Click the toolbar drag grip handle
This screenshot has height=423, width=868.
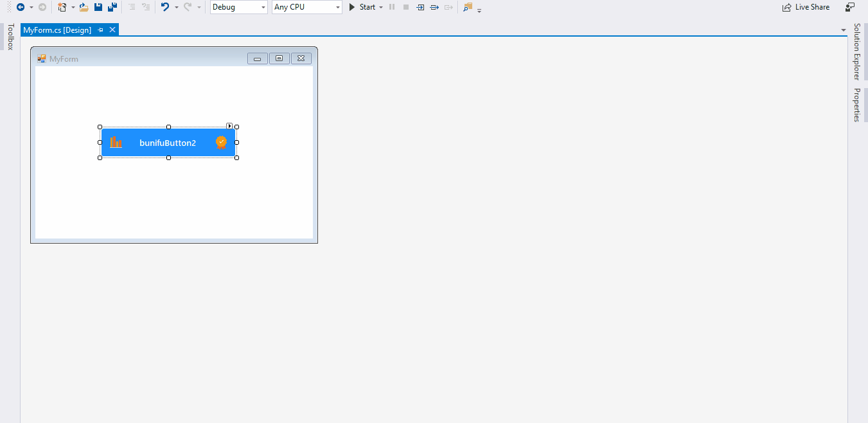tap(9, 7)
